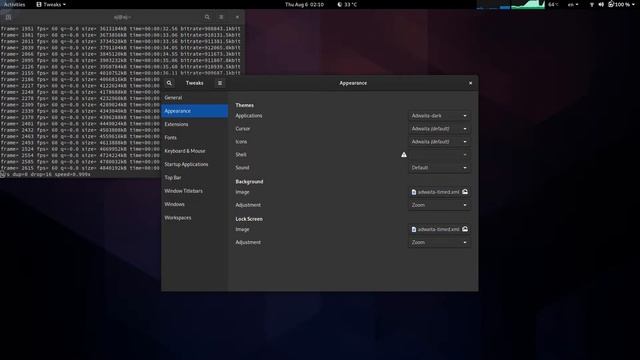The height and width of the screenshot is (360, 640).
Task: Click the terminal new tab icon
Action: (x=8, y=17)
